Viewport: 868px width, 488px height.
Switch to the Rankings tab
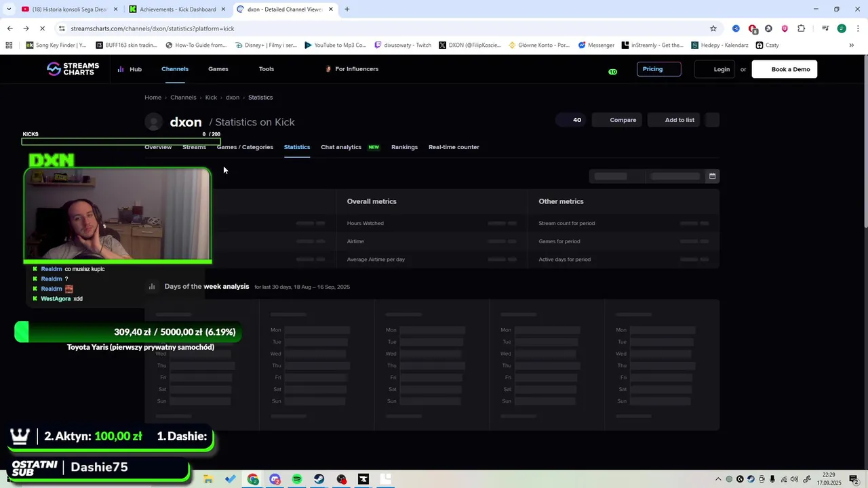click(404, 147)
